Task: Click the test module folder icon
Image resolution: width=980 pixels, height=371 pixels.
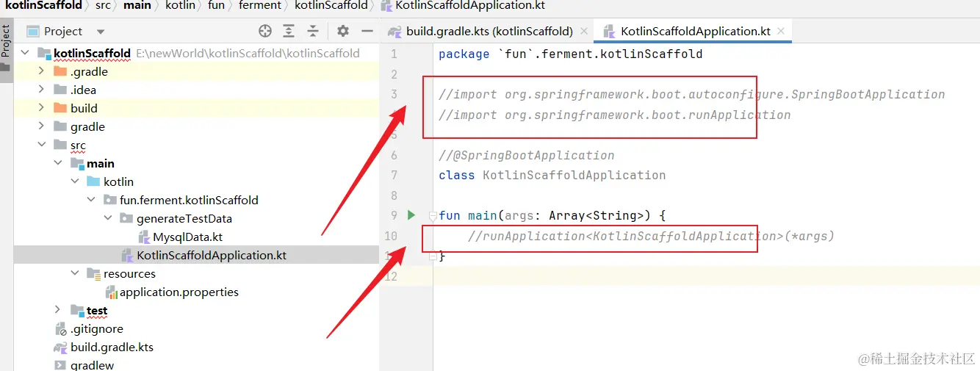Action: coord(77,310)
